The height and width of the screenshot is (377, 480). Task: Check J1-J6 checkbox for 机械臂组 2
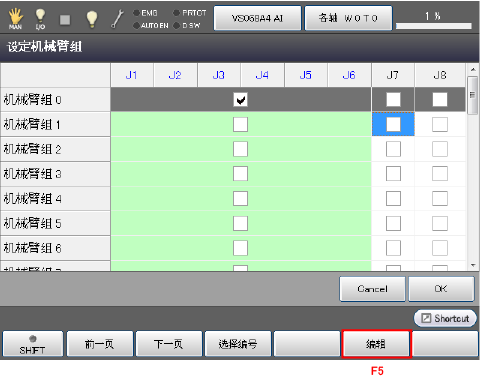point(240,149)
